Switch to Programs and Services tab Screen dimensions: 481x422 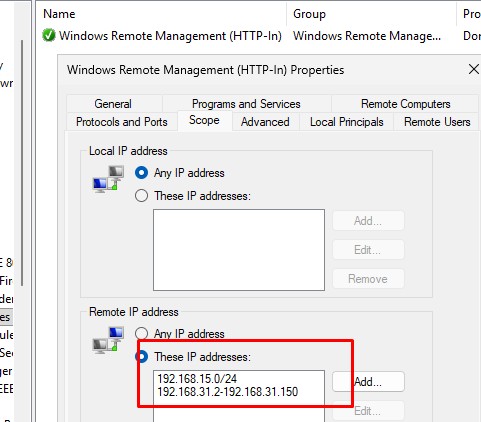click(x=246, y=104)
